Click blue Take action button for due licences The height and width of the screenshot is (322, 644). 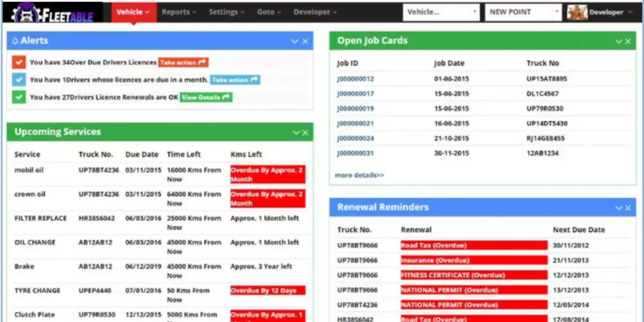pyautogui.click(x=235, y=80)
